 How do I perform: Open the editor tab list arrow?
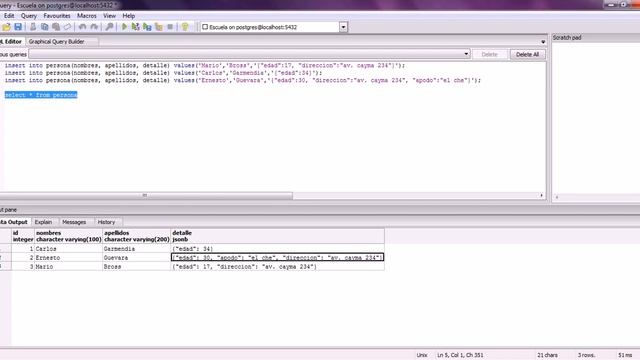[543, 42]
